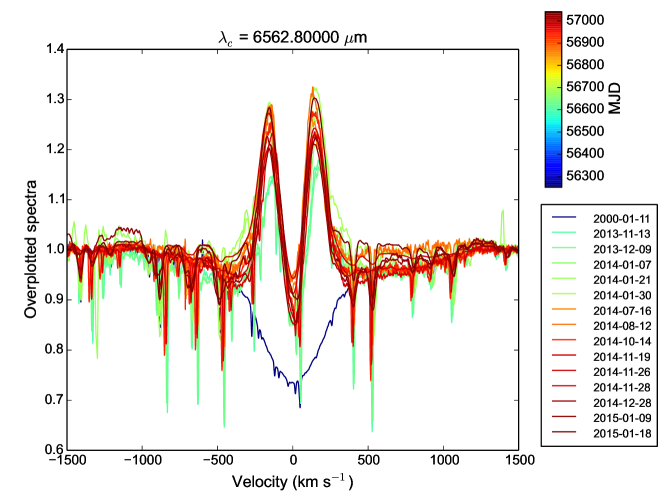Viewport: 664px width, 501px height.
Task: Click x-axis tick label 1500
Action: click(519, 460)
